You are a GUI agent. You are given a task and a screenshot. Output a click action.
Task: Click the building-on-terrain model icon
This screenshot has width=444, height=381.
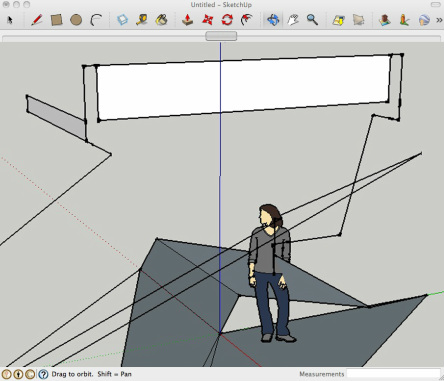(x=385, y=20)
